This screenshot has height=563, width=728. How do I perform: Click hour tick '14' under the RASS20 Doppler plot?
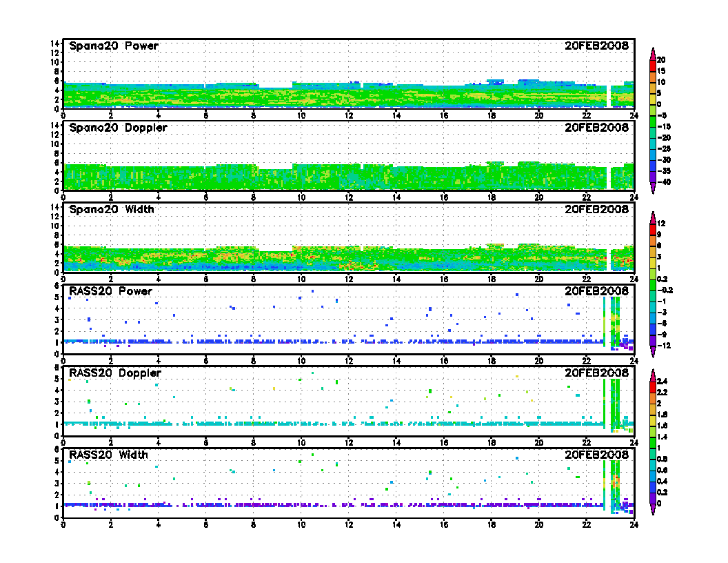pos(396,443)
